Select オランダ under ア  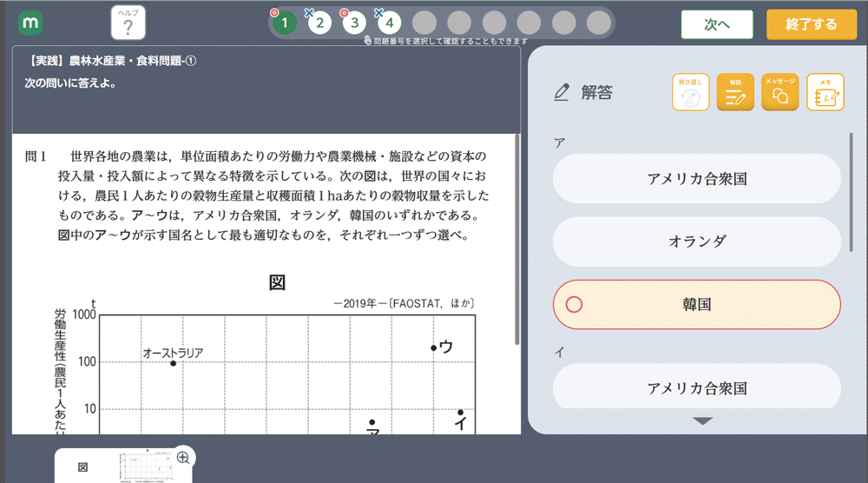pos(696,241)
